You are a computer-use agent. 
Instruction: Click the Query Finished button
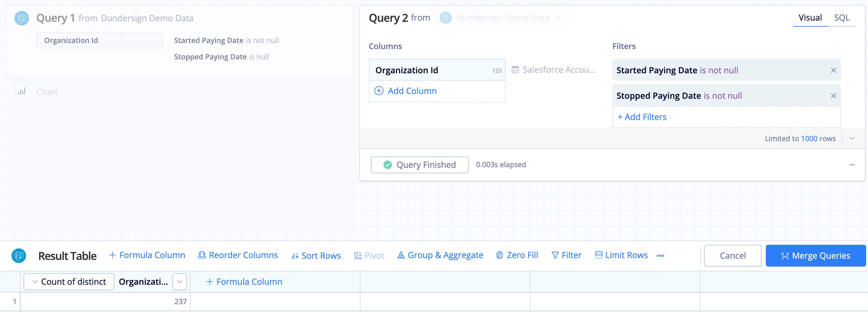pos(419,165)
